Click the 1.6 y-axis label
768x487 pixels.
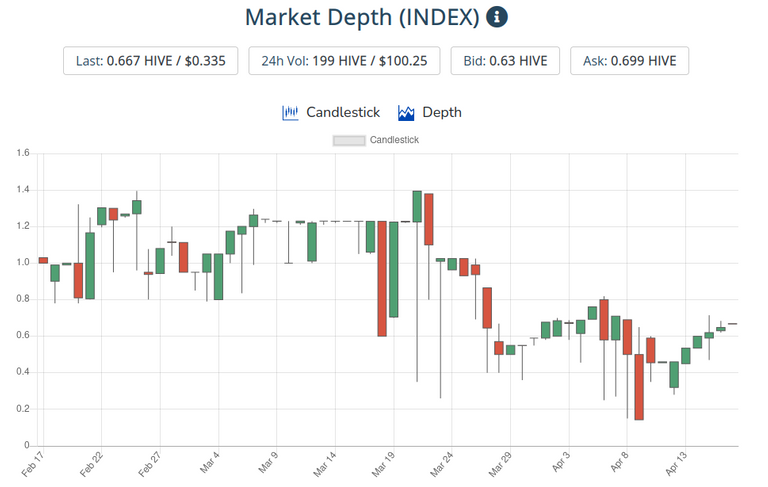click(23, 153)
